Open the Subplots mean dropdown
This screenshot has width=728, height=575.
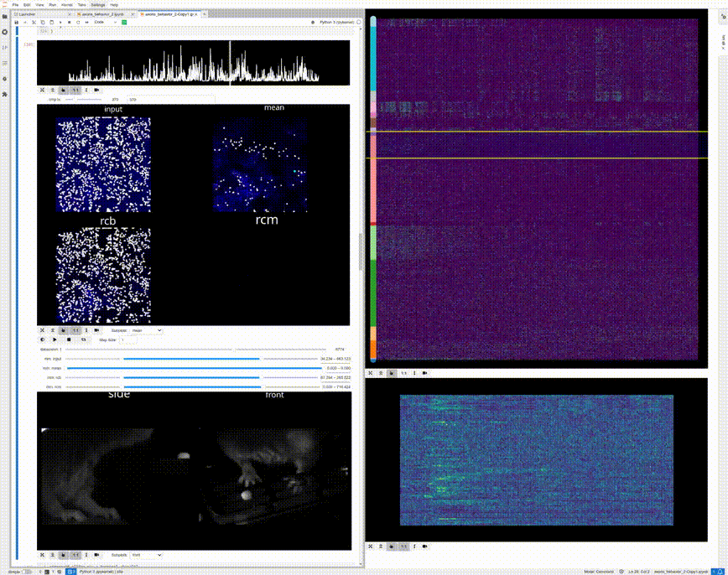[x=143, y=329]
